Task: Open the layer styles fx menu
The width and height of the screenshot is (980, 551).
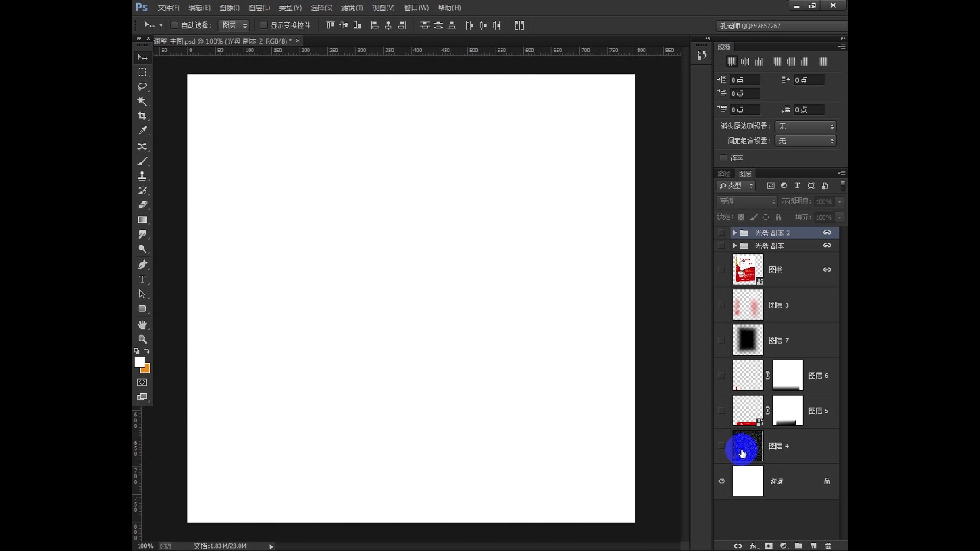Action: pos(754,546)
